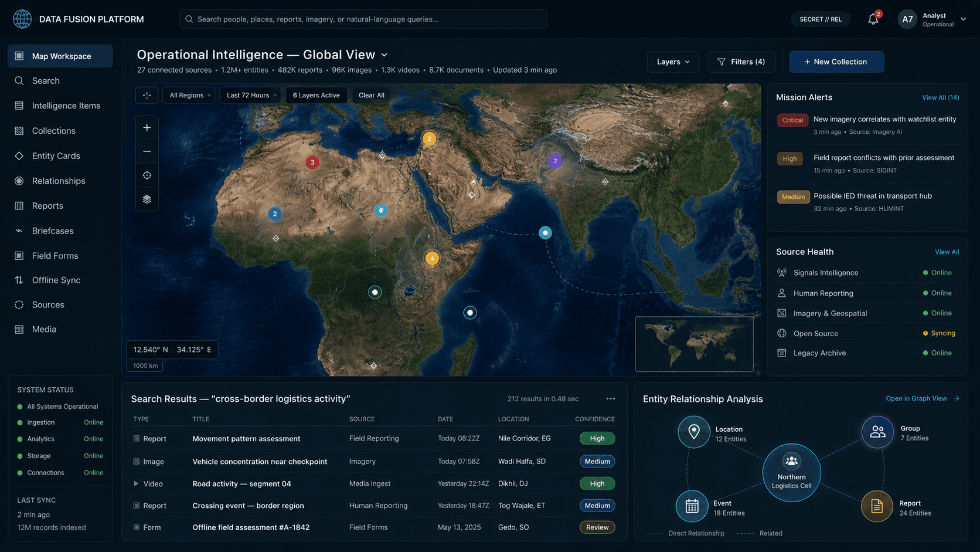The height and width of the screenshot is (552, 980).
Task: Expand the Layers dropdown
Action: tap(673, 62)
